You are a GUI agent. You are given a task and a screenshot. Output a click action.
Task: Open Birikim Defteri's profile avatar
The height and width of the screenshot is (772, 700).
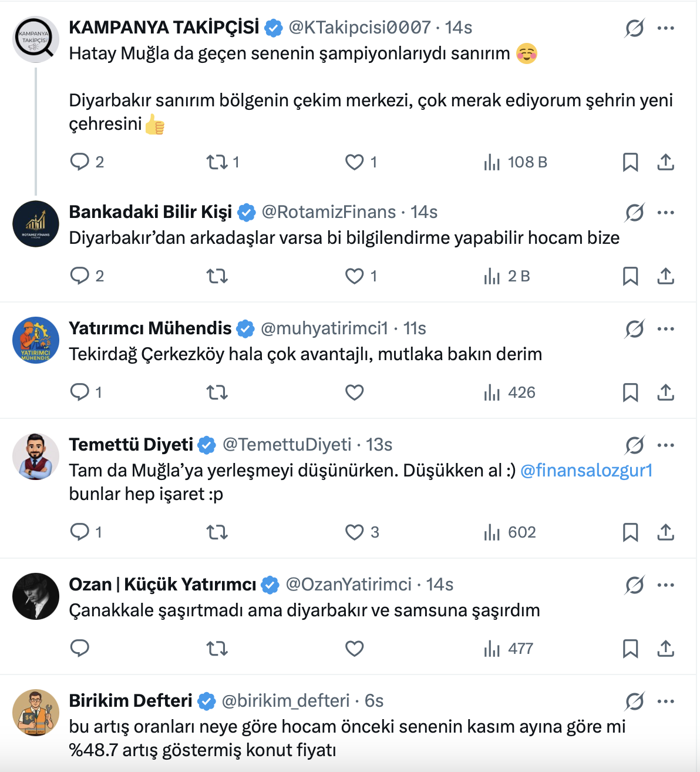pos(36,713)
